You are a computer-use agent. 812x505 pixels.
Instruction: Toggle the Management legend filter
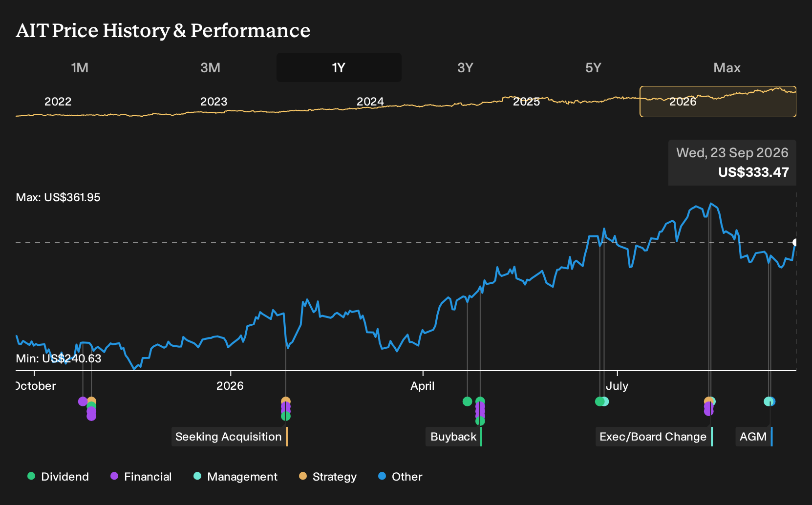(x=235, y=477)
